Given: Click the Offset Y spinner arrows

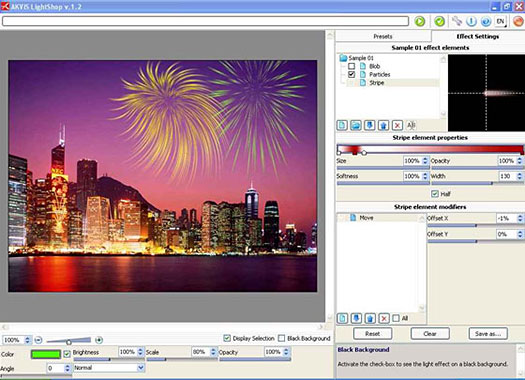Looking at the screenshot, I should click(520, 234).
